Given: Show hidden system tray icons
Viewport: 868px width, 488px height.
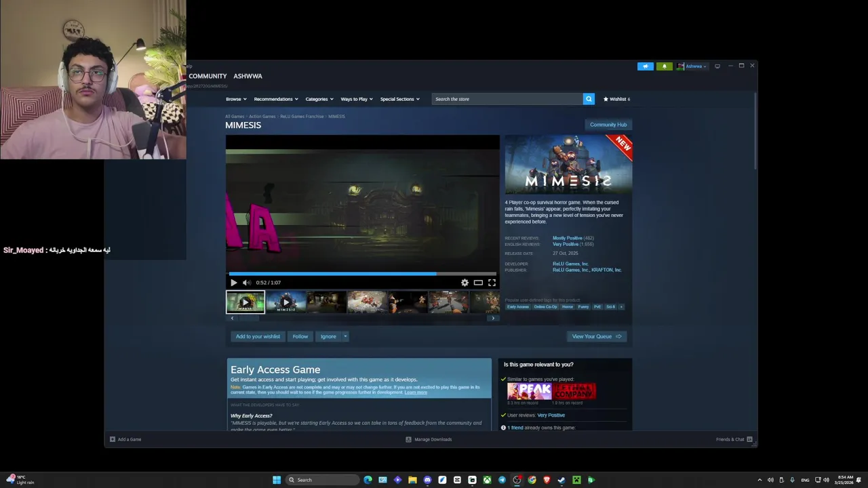Looking at the screenshot, I should pyautogui.click(x=759, y=480).
